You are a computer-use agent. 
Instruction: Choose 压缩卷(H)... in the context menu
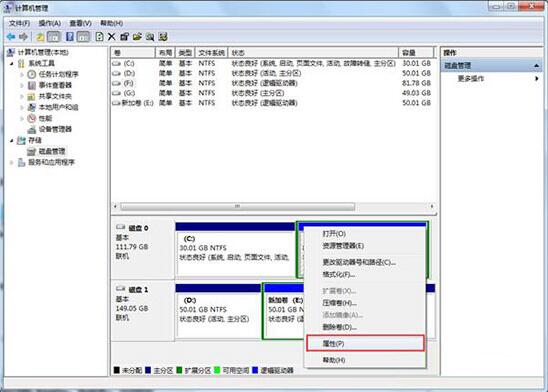(x=366, y=303)
